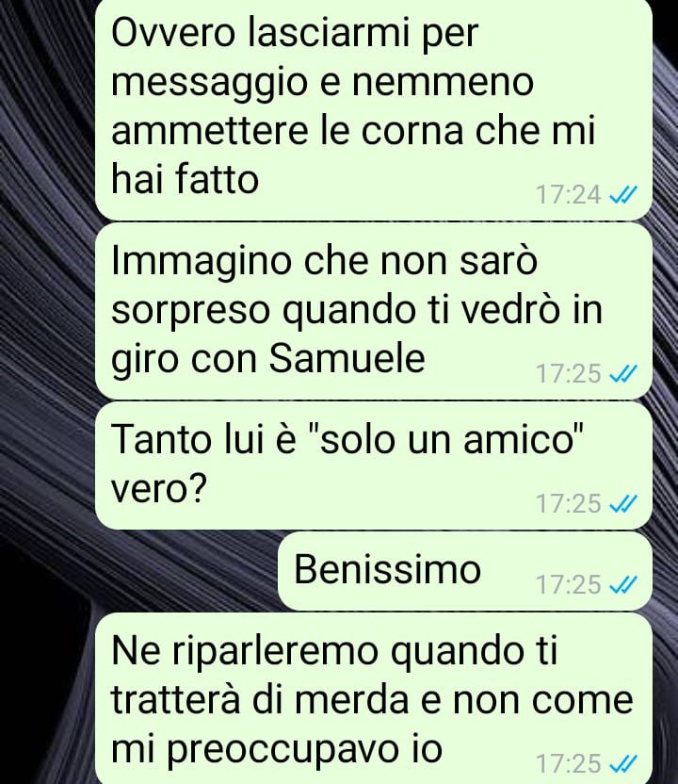Tap the checkmarks on the last message at 17:25
Screen dimensions: 678x784
pyautogui.click(x=623, y=763)
